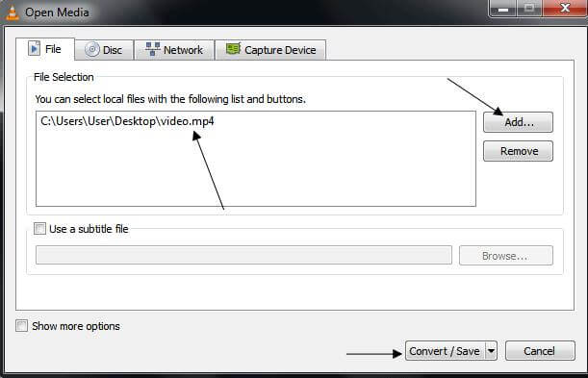Cancel the Open Media dialog
This screenshot has height=378, width=588.
(x=540, y=351)
